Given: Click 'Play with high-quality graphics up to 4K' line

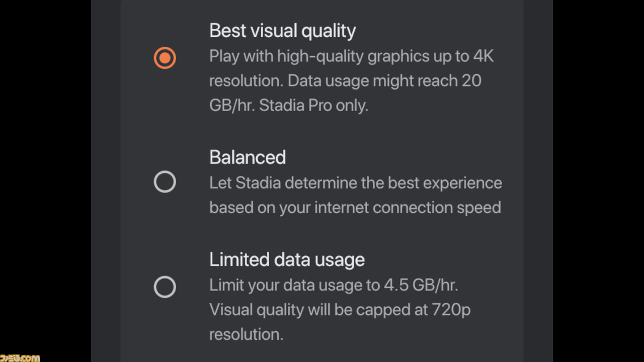Looking at the screenshot, I should (351, 56).
